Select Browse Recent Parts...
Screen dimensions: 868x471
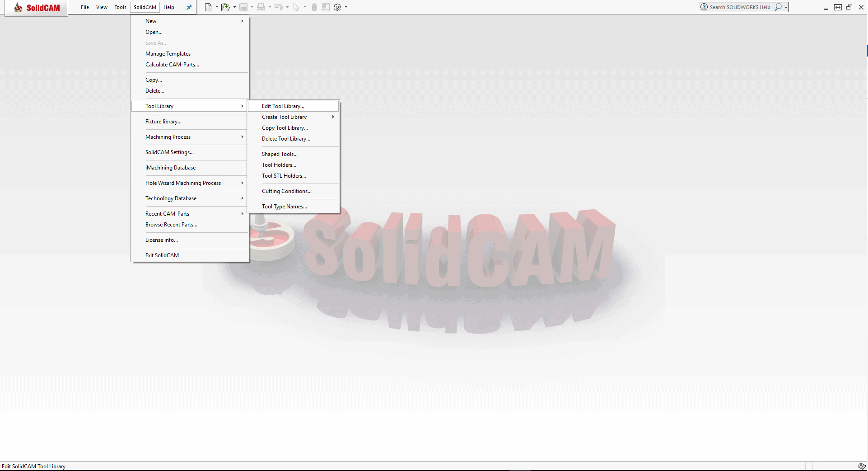[190, 225]
